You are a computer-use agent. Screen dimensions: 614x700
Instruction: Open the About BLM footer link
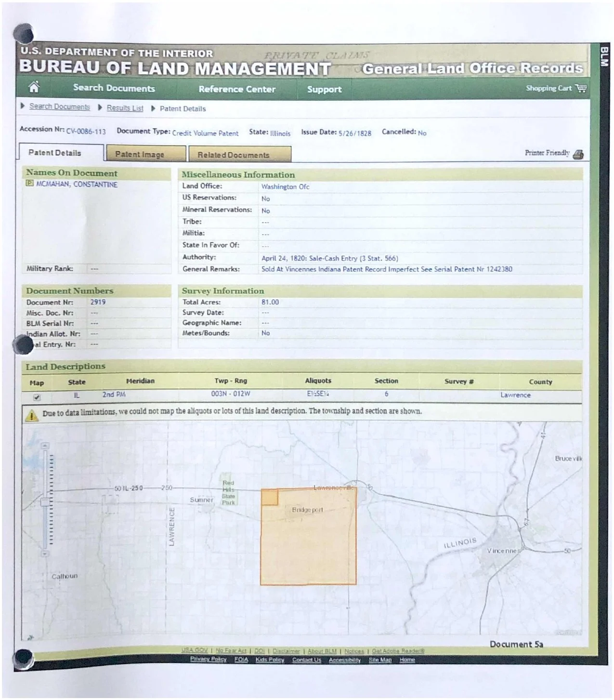pos(322,651)
